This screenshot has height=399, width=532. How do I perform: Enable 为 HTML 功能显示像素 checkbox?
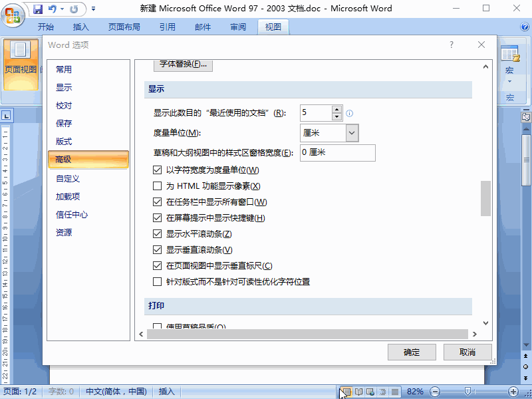(x=157, y=186)
